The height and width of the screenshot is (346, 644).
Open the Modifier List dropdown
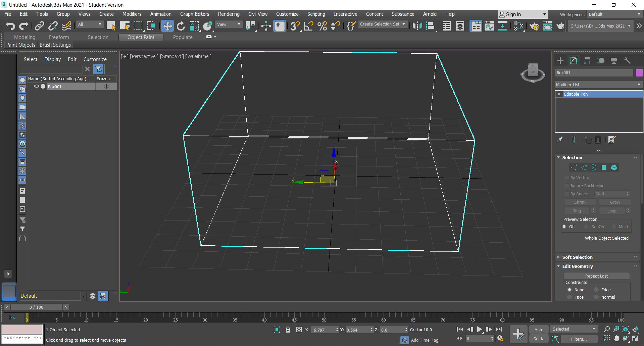click(x=598, y=85)
